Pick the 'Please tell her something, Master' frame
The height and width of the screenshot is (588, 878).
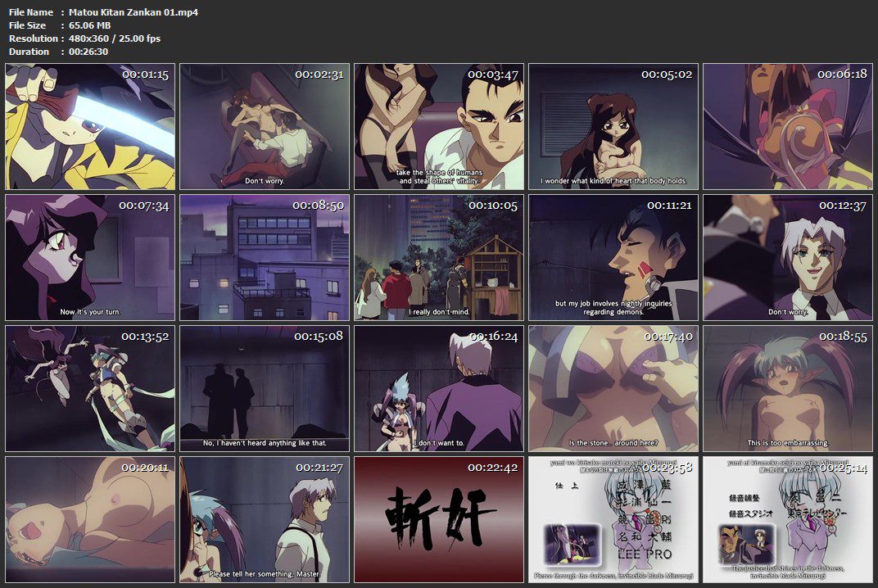click(x=265, y=520)
